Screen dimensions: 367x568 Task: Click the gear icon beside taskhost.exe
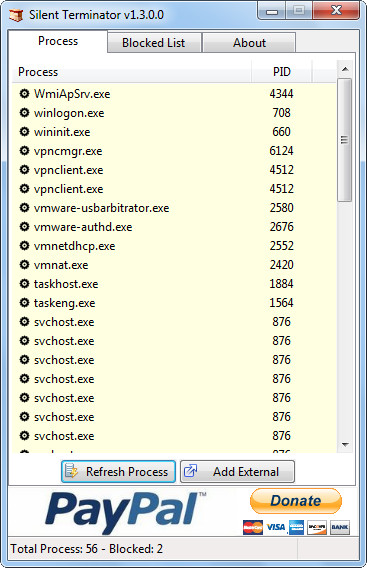(24, 284)
